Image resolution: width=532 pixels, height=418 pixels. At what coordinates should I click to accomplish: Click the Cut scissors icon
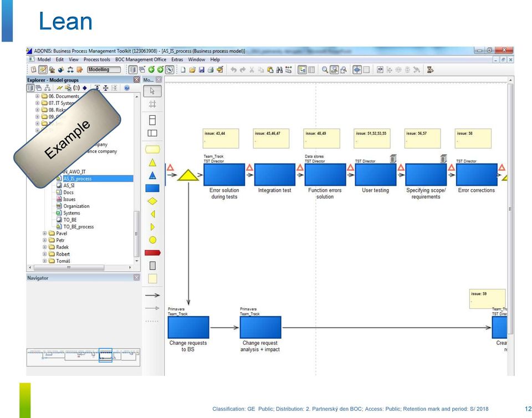[252, 70]
